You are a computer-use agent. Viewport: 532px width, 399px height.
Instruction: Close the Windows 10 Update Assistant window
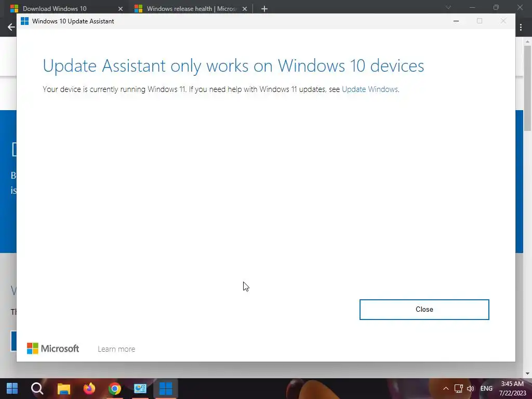click(503, 21)
